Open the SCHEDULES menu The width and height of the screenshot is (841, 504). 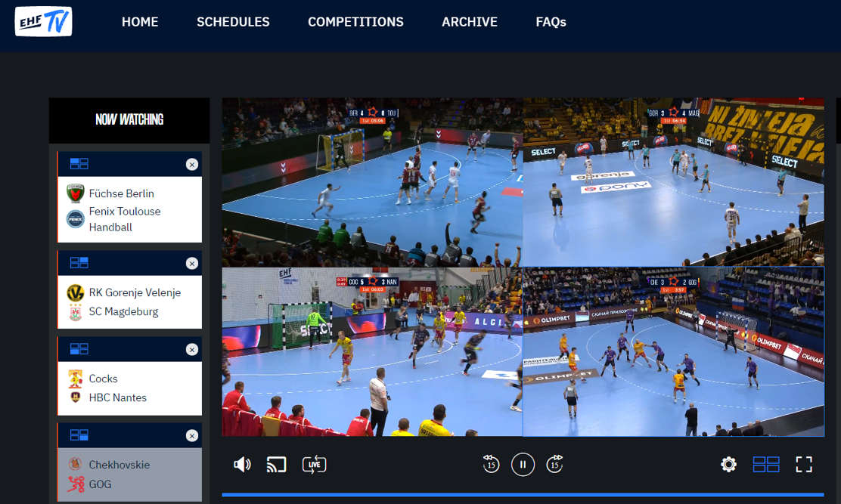233,22
